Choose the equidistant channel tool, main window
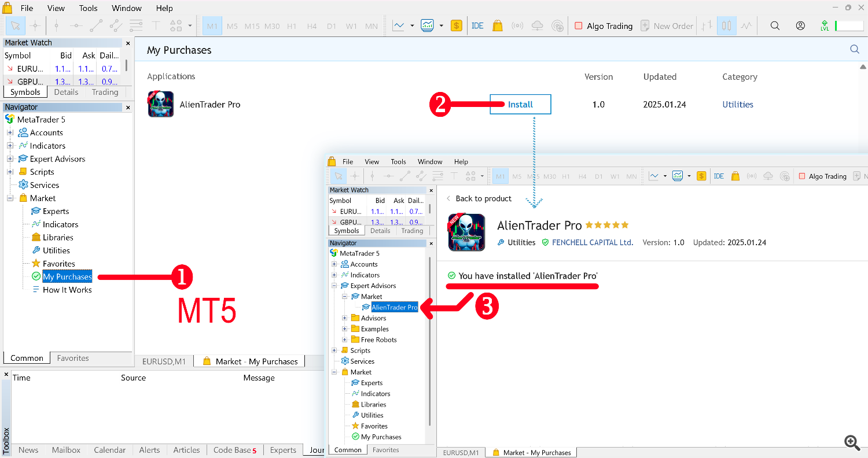 point(116,25)
